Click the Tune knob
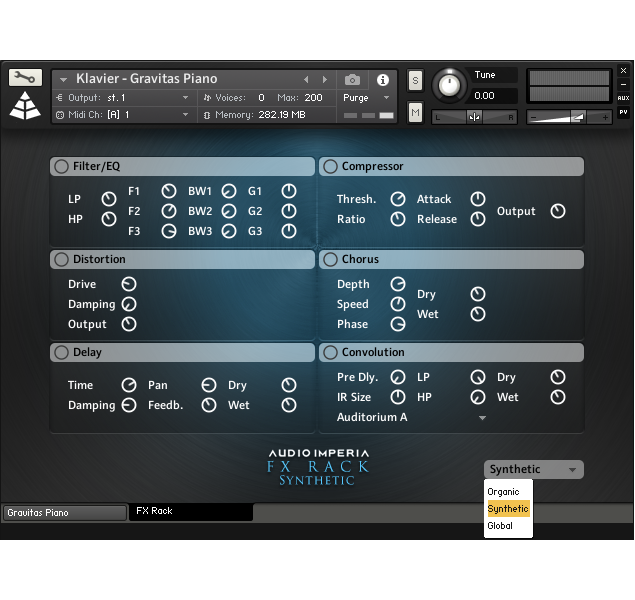Screen dimensions: 635x600 coord(449,85)
